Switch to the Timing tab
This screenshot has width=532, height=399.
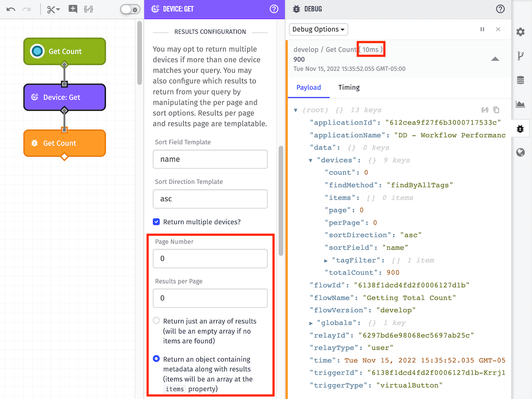click(349, 87)
